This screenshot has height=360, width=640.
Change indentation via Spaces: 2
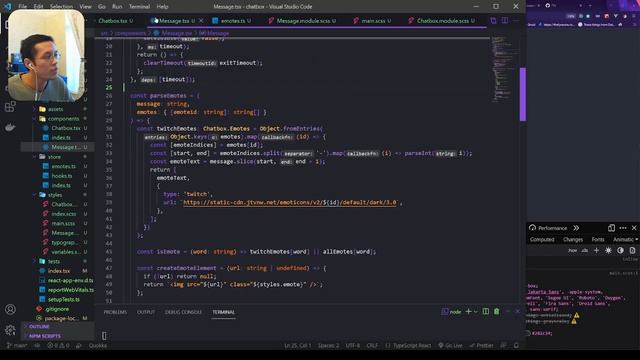(328, 345)
